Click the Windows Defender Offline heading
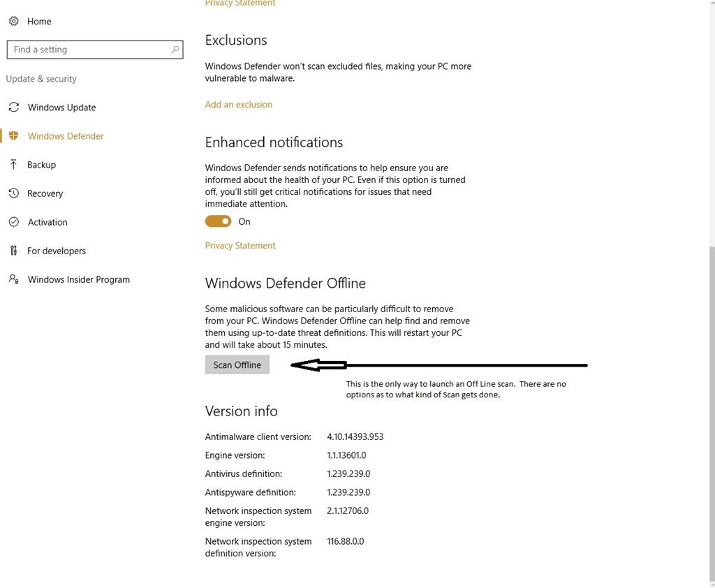The width and height of the screenshot is (715, 588). click(285, 284)
